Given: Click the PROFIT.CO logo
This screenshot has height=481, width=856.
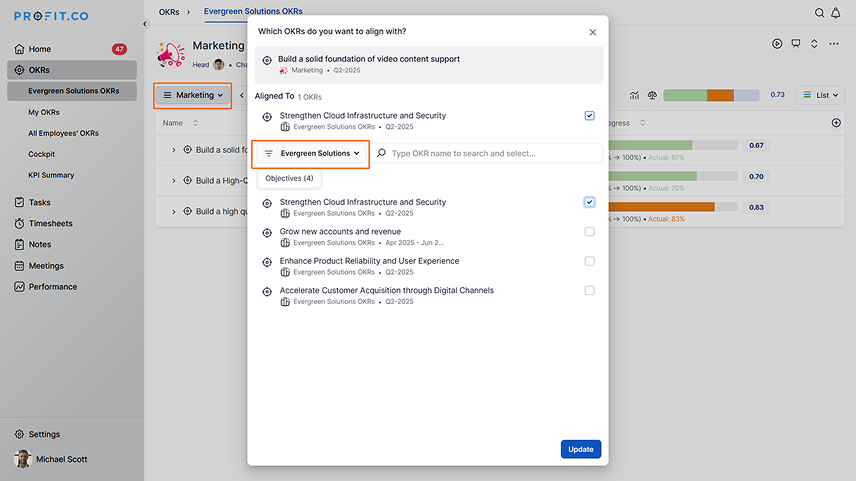Looking at the screenshot, I should coord(51,16).
